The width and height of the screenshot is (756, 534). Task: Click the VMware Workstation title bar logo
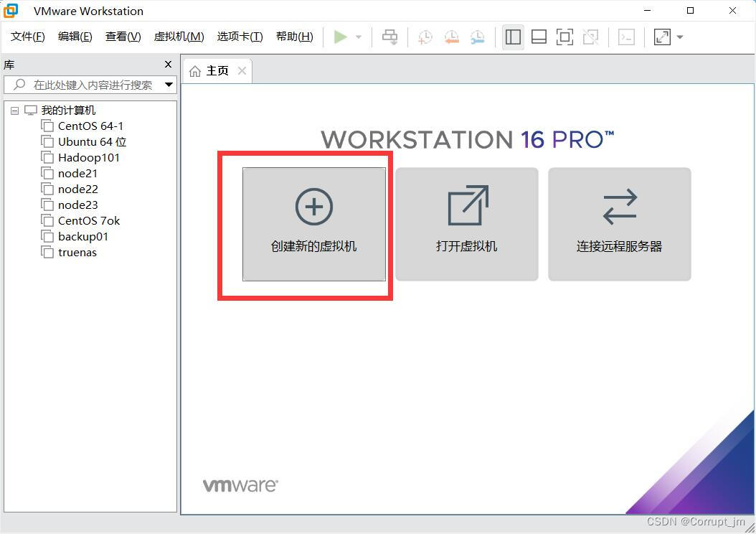(11, 11)
